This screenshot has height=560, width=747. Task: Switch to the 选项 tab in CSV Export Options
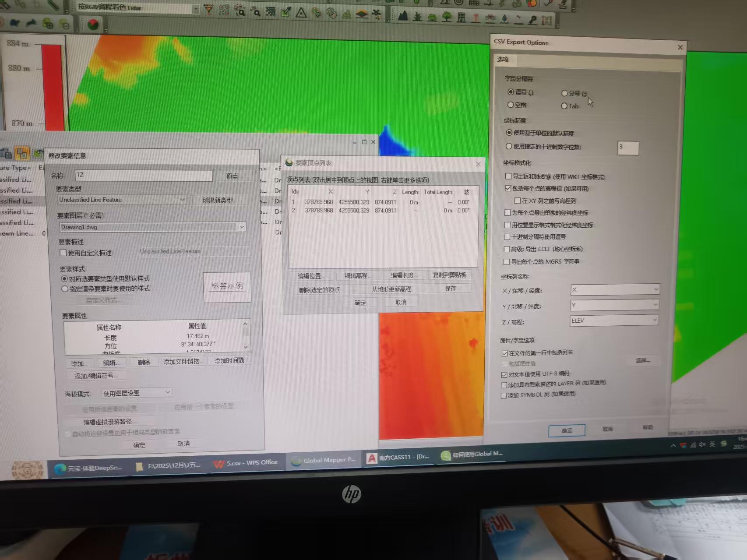tap(503, 60)
